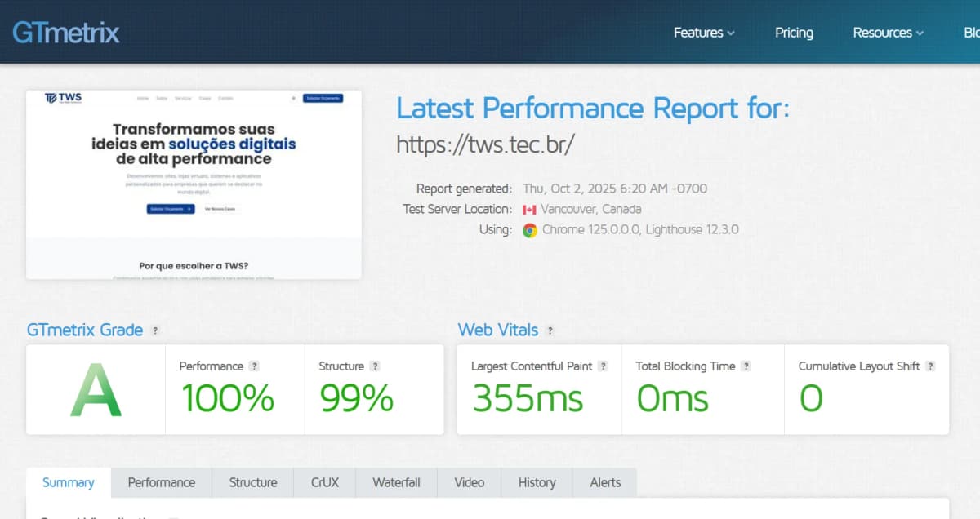980x519 pixels.
Task: Click the Canada flag icon
Action: (529, 210)
